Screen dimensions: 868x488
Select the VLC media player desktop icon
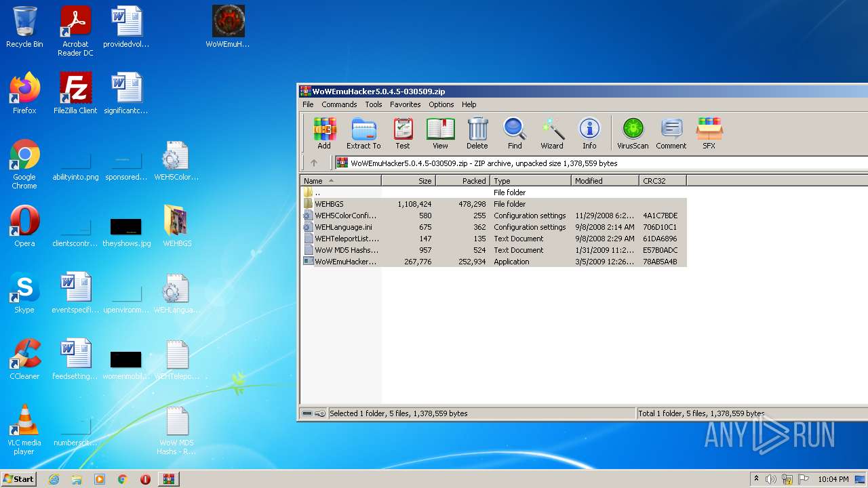pos(24,430)
